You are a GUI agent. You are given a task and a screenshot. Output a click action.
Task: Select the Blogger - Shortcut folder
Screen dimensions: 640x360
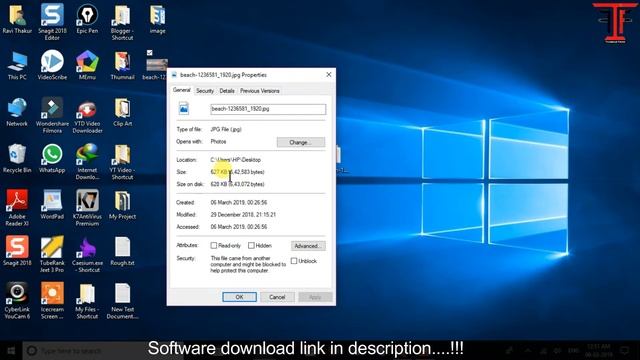click(x=122, y=22)
